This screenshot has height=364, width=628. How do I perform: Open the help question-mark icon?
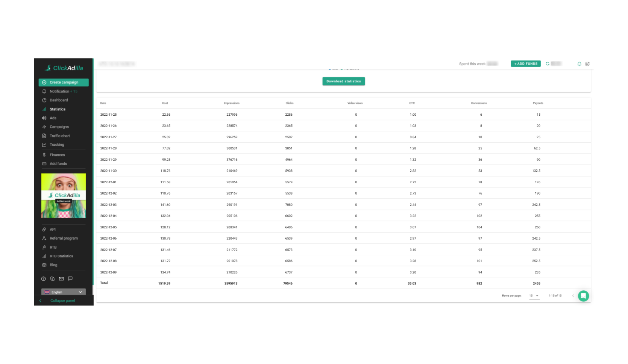coord(43,278)
